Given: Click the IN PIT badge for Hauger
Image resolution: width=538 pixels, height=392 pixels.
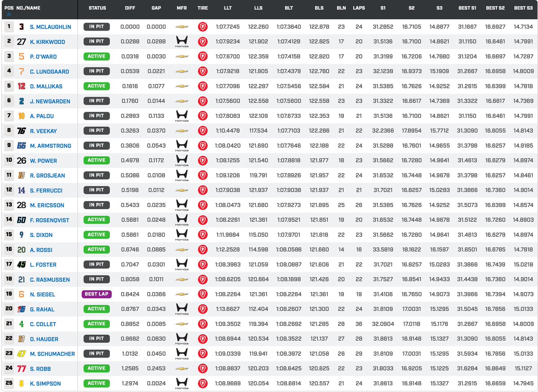Looking at the screenshot, I should pyautogui.click(x=96, y=339).
